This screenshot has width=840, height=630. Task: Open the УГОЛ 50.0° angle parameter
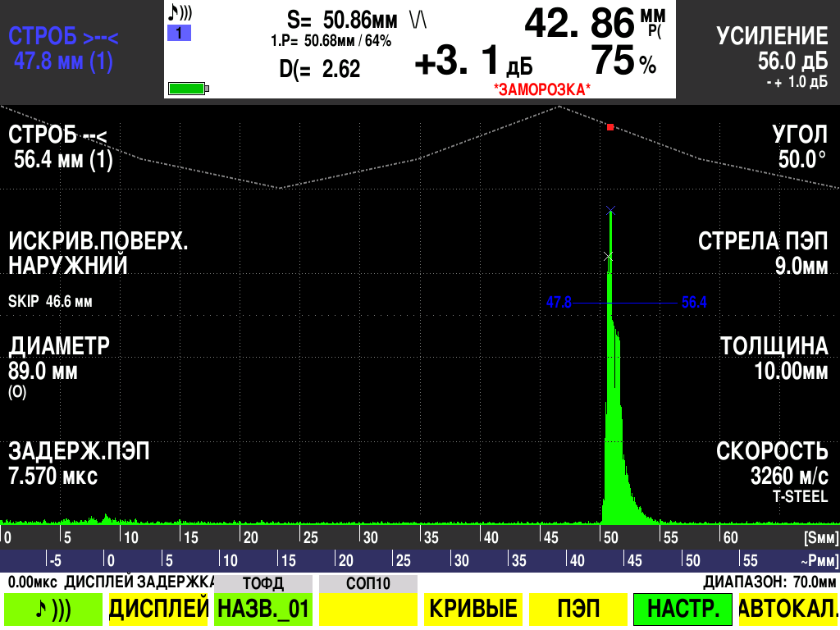(x=799, y=148)
